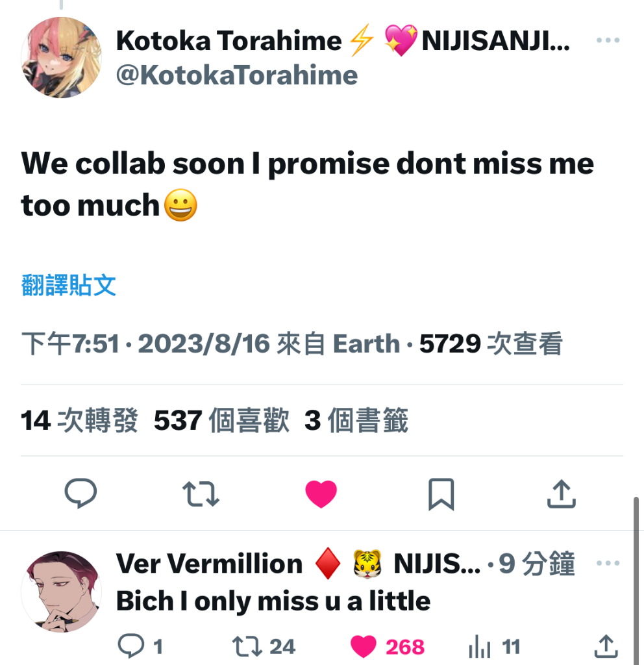Viewport: 644px width, 665px height.
Task: Unlike Ver Vermillion's reply with 268 likes
Action: click(x=388, y=647)
